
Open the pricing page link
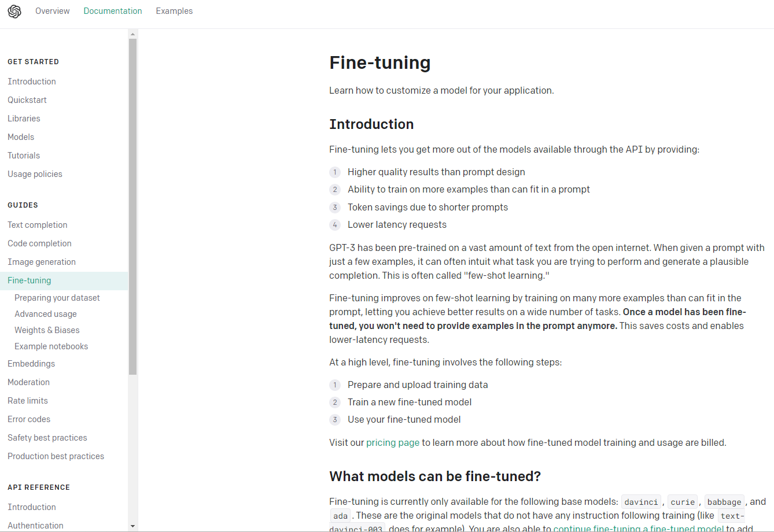[393, 442]
